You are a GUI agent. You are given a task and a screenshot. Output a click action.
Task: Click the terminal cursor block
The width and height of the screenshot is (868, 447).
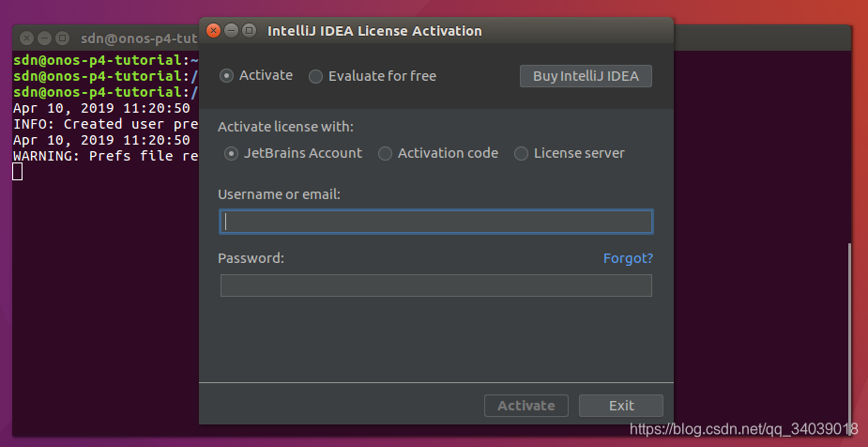18,172
